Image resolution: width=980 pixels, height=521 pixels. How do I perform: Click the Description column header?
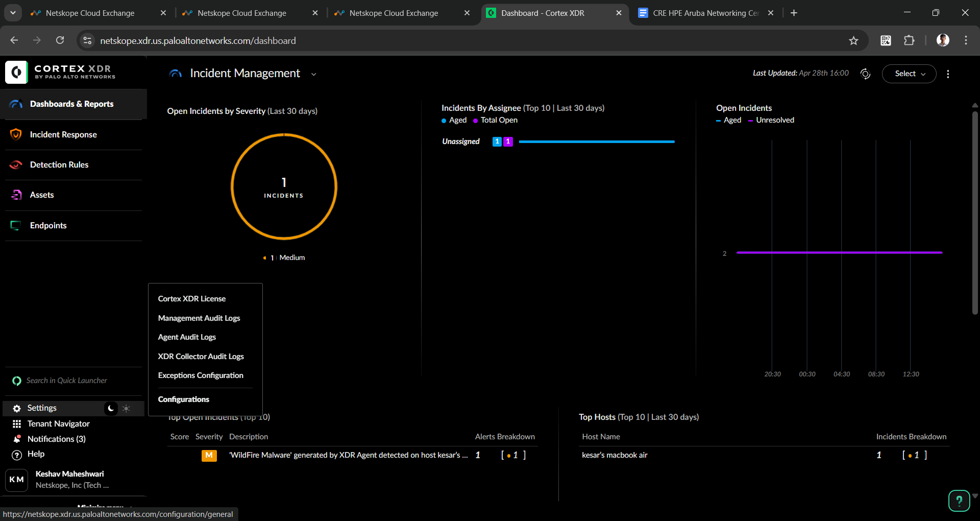tap(249, 437)
